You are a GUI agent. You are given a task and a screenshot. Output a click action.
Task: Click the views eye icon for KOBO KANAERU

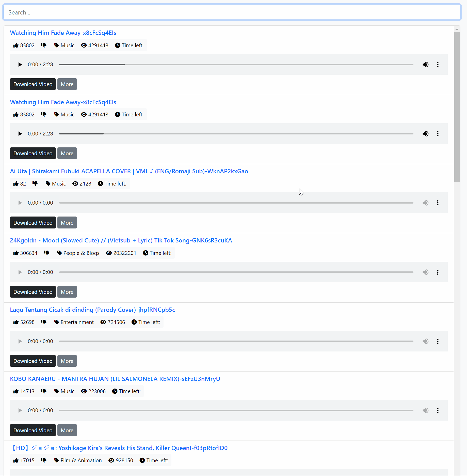[x=84, y=391]
